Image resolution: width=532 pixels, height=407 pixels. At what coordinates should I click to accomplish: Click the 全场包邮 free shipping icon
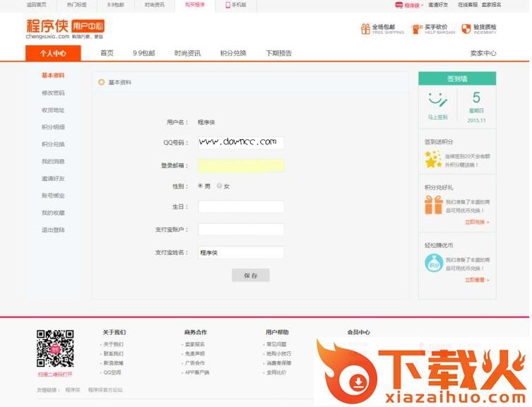click(x=365, y=29)
